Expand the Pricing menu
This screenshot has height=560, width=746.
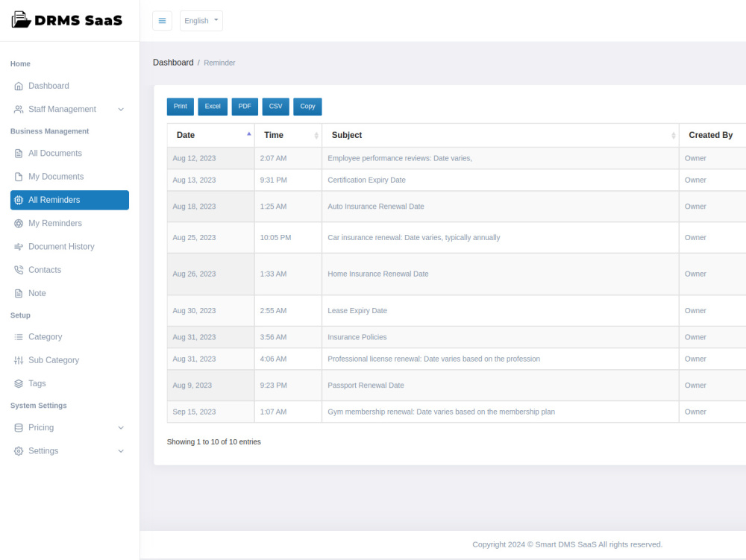tap(43, 427)
